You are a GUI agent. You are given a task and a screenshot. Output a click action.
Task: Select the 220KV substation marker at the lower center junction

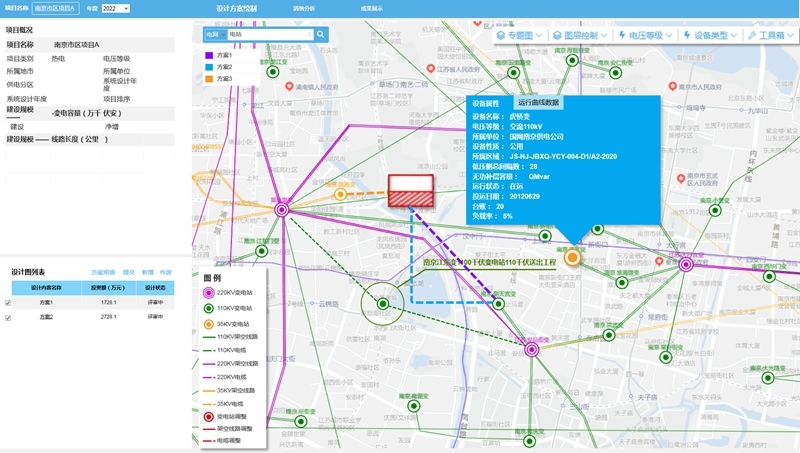[x=532, y=349]
